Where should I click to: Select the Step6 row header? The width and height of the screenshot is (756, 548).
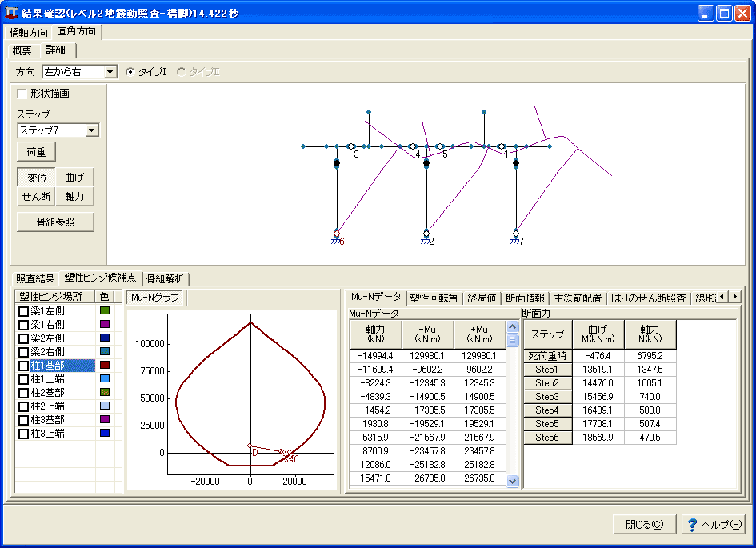[x=547, y=438]
